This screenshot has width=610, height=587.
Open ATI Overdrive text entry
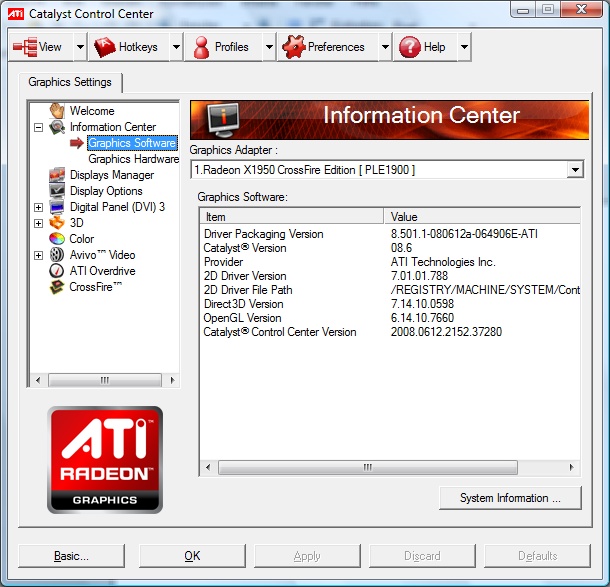pos(102,271)
